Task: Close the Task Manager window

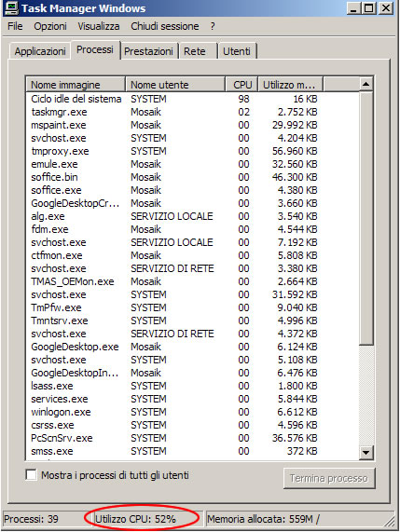Action: coord(385,8)
